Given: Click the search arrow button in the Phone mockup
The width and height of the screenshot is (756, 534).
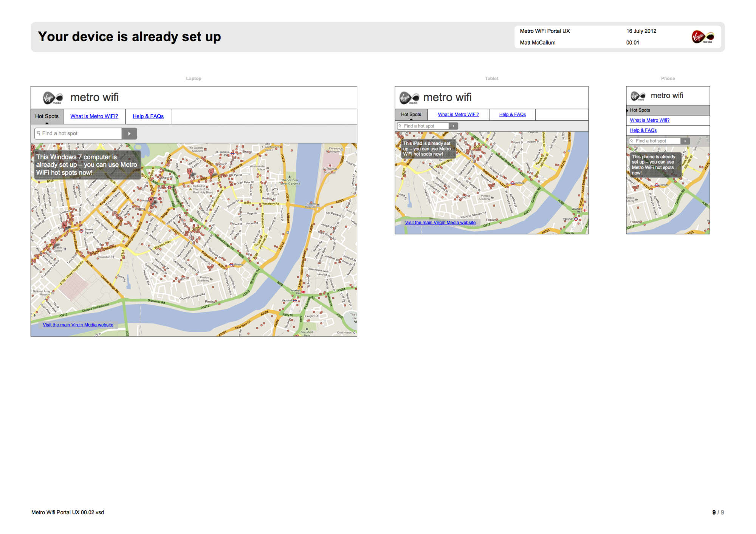Looking at the screenshot, I should tap(685, 141).
